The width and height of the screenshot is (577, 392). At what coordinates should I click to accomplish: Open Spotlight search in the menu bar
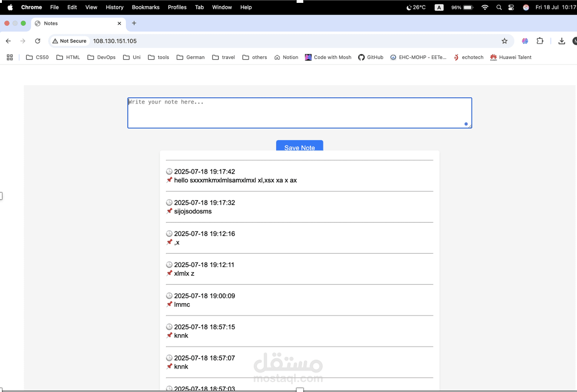click(x=499, y=7)
